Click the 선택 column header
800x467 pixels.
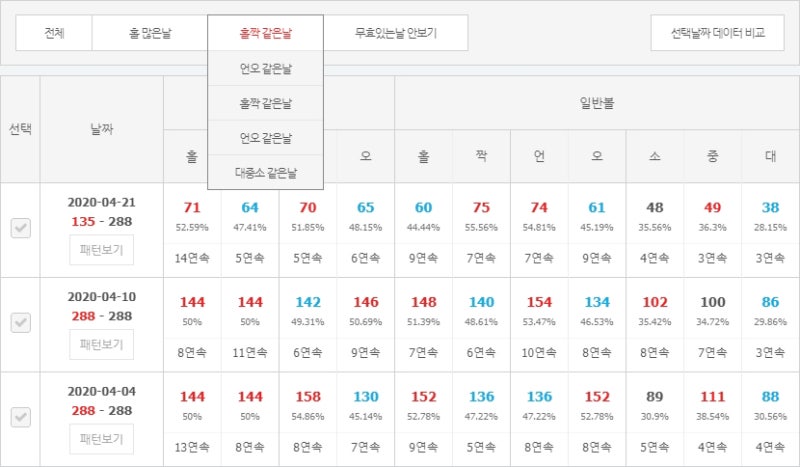click(x=21, y=129)
